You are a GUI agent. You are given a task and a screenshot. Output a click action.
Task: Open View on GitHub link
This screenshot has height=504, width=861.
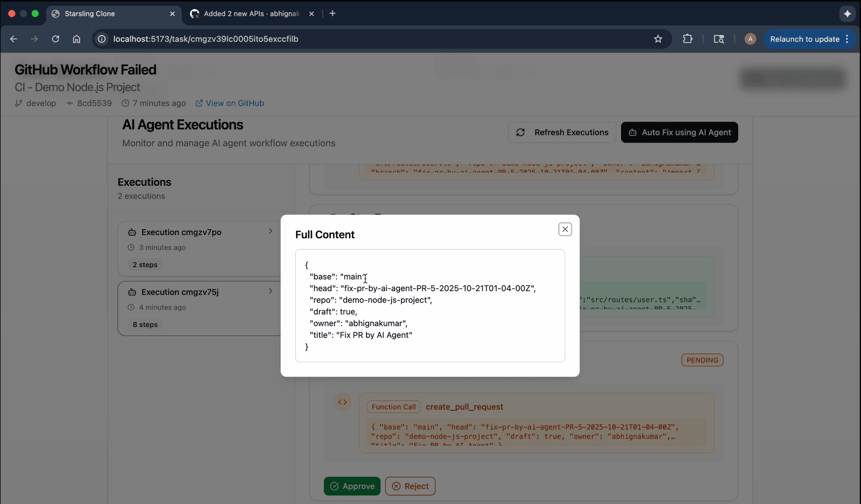click(x=230, y=103)
